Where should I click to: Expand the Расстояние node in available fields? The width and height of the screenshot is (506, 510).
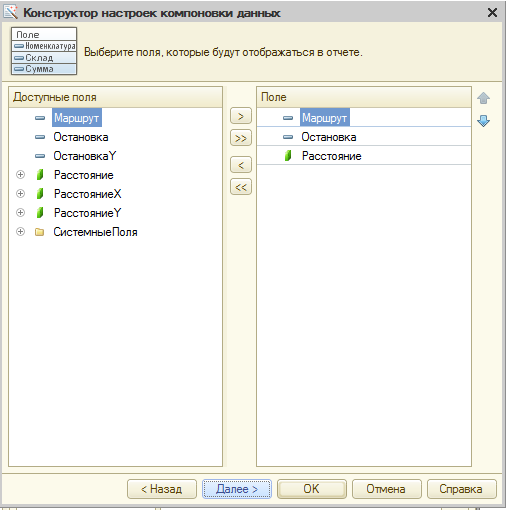20,175
